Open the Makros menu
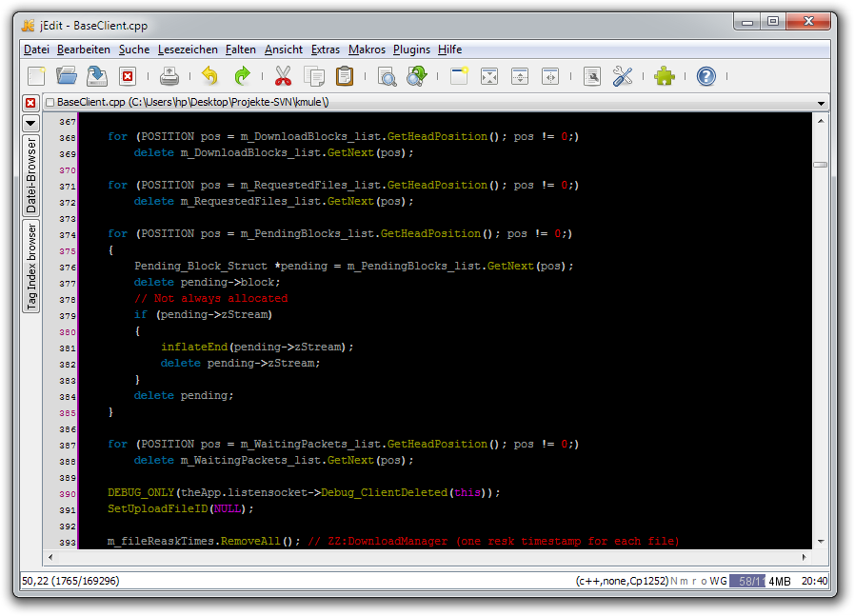 [x=367, y=50]
